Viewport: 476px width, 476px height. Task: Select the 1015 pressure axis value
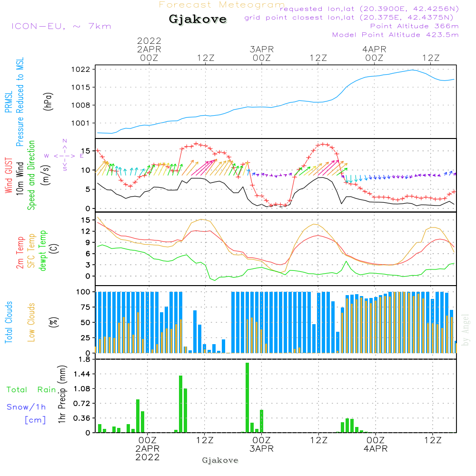81,88
